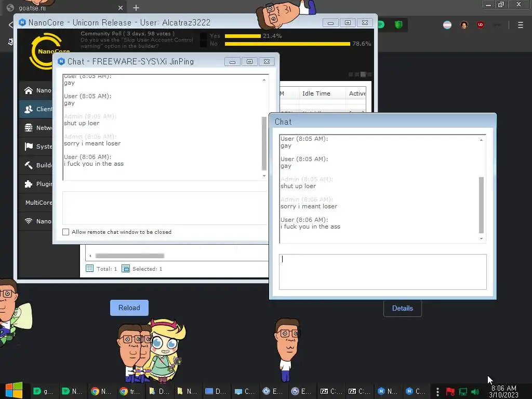Click the Idle Time column header
532x399 pixels.
(322, 94)
